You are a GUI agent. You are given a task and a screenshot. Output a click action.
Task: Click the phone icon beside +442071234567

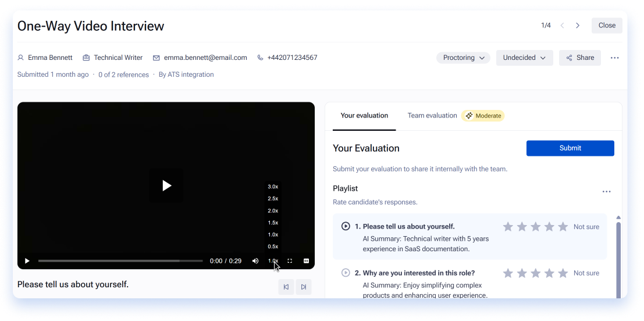pyautogui.click(x=260, y=58)
